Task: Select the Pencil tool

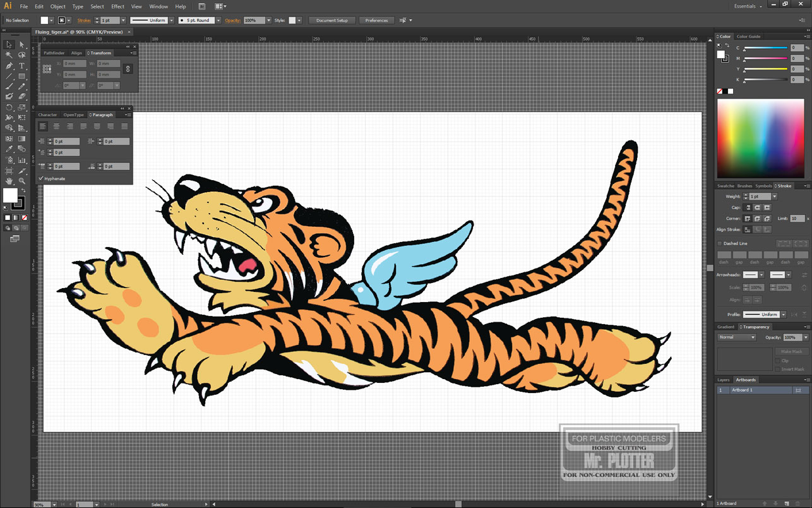Action: 21,87
